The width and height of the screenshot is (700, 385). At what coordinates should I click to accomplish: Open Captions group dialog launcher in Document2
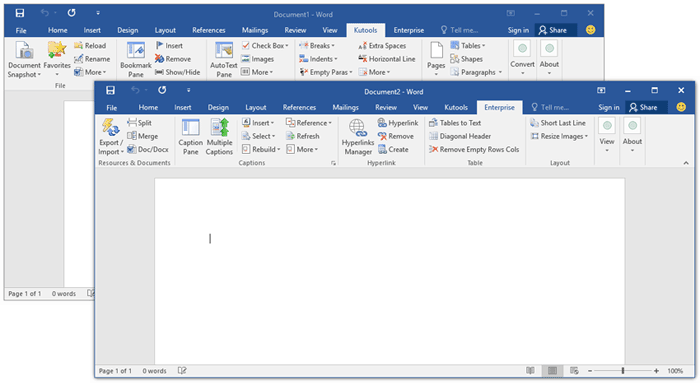(x=333, y=163)
